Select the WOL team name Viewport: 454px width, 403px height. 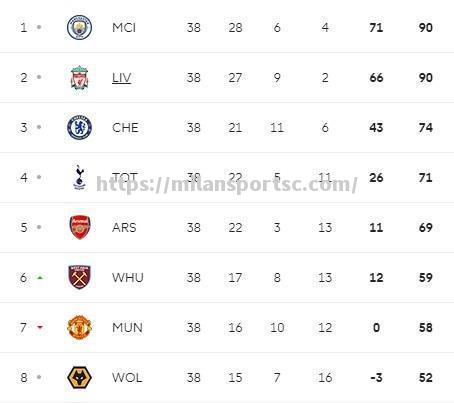[x=127, y=378]
